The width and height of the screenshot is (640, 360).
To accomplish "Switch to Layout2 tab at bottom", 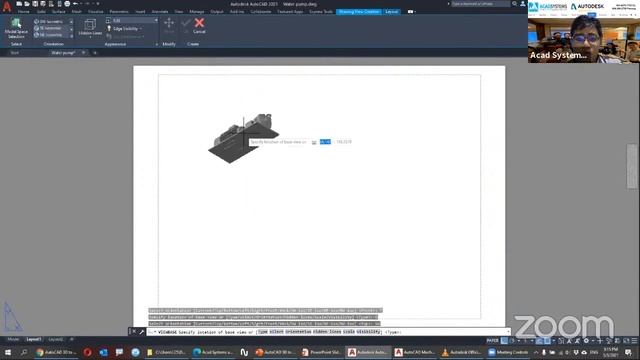I will [x=56, y=339].
